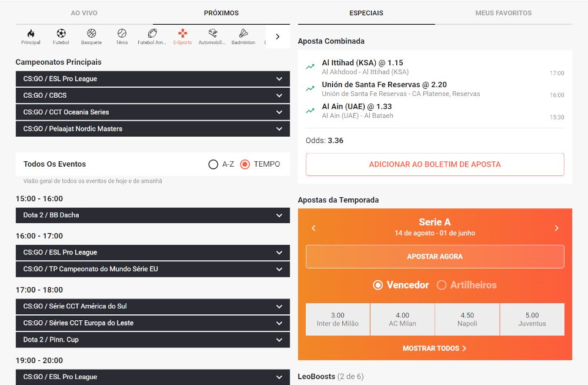588x385 pixels.
Task: Pick Inter de Milão 3.00 odds
Action: tap(338, 319)
